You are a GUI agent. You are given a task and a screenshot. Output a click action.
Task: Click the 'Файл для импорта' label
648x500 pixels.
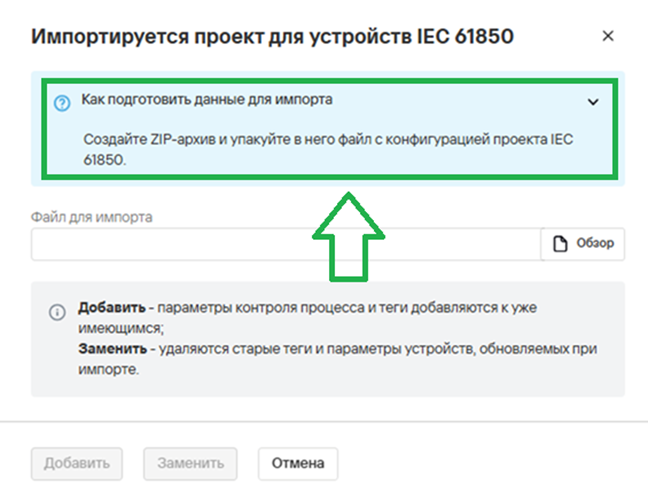[92, 217]
